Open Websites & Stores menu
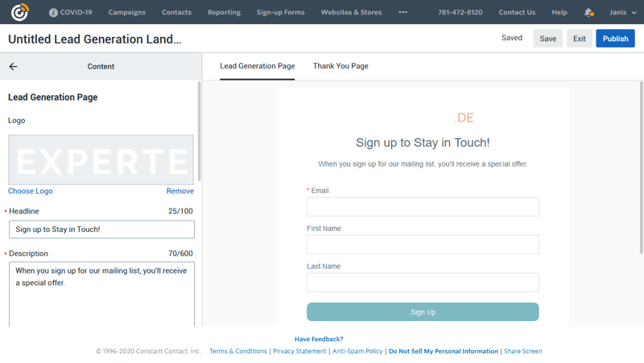The image size is (644, 363). click(x=351, y=12)
